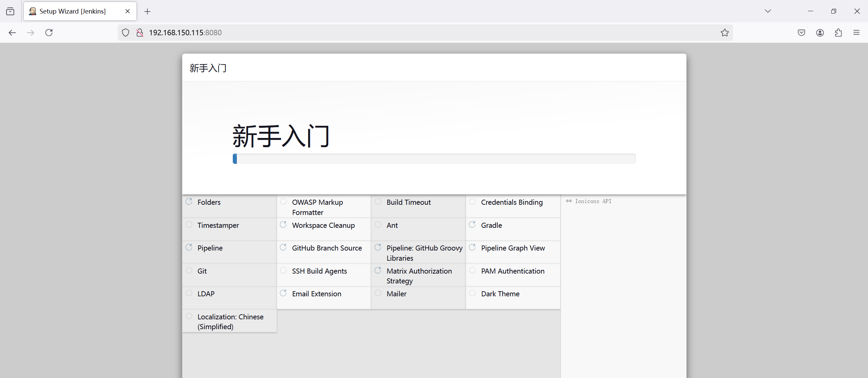
Task: Minimize the Firefox browser window
Action: coord(810,11)
